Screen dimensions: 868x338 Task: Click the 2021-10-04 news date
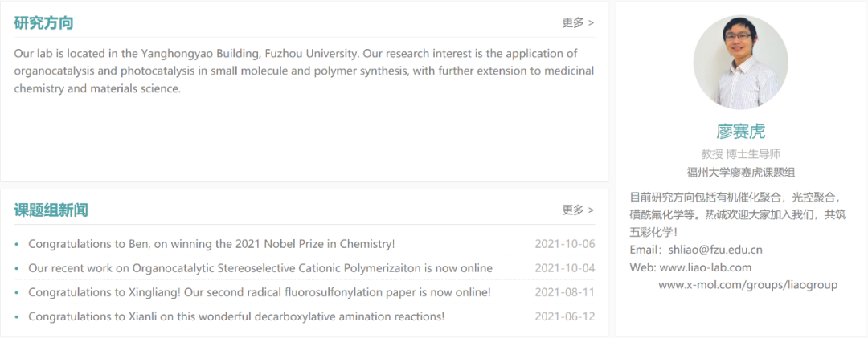click(564, 268)
